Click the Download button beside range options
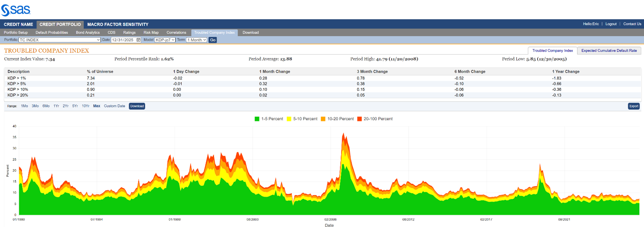Screen dimensions: 644x227 (x=137, y=106)
